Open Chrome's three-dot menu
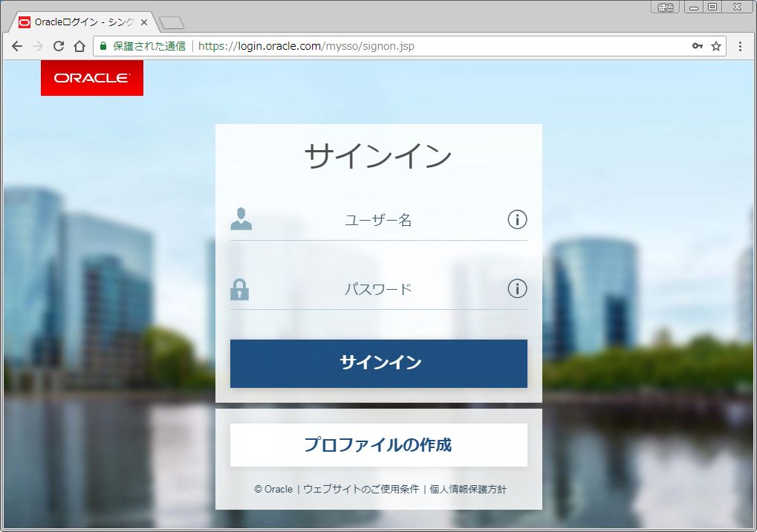The height and width of the screenshot is (532, 757). coord(740,46)
